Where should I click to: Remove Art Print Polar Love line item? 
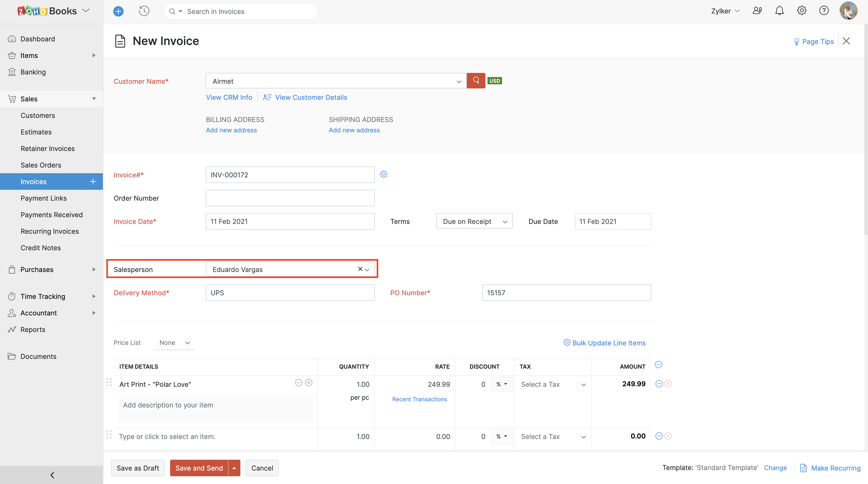[668, 384]
